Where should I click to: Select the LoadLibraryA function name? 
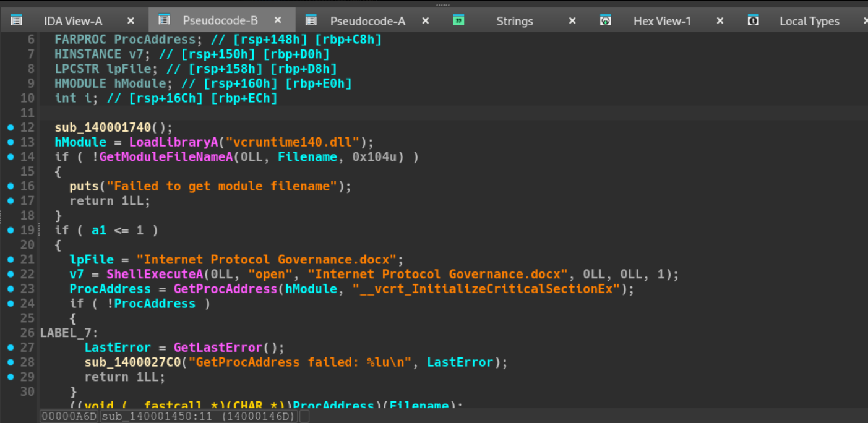point(174,142)
